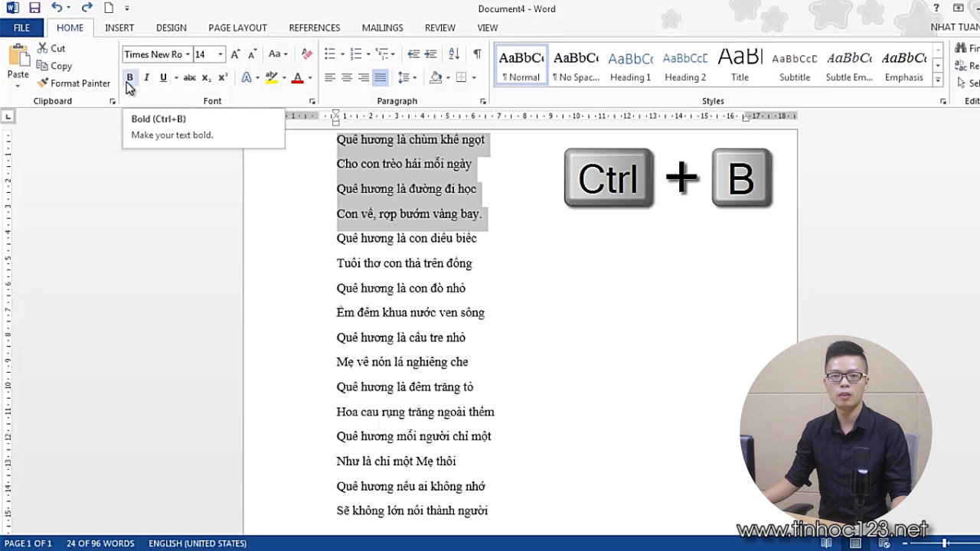Open the FILE backstage menu
The height and width of the screenshot is (551, 980).
point(21,28)
